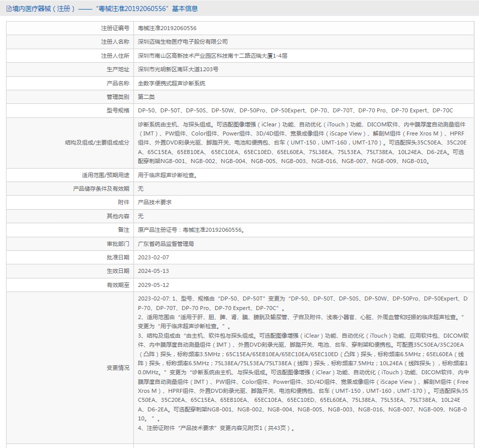Click approval date 2023-02-07
Image resolution: width=479 pixels, height=448 pixels.
point(153,258)
